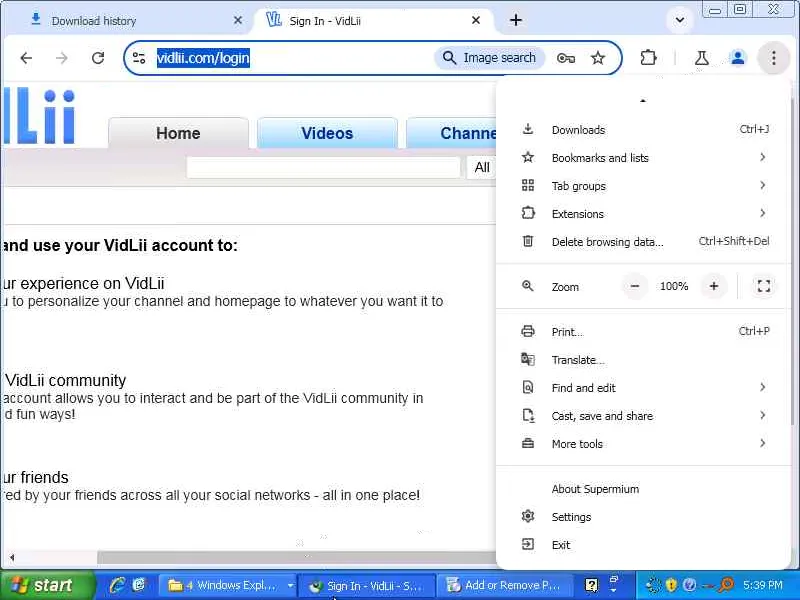Launch Internet Explorer from quick launch

[x=118, y=585]
